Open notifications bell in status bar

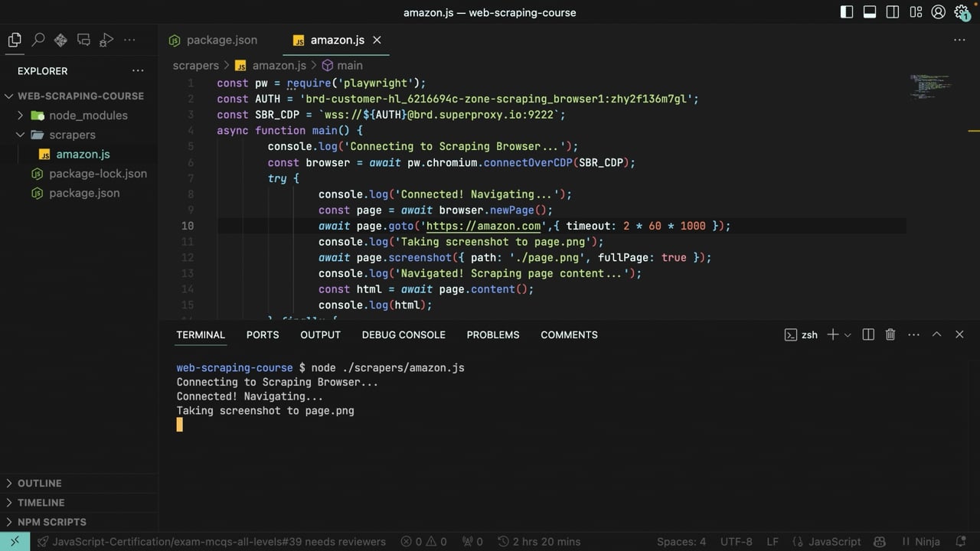962,542
